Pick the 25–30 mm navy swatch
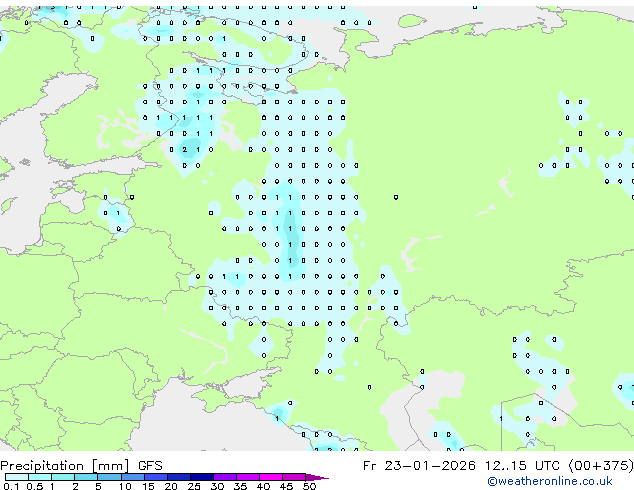This screenshot has width=634, height=490. click(202, 477)
